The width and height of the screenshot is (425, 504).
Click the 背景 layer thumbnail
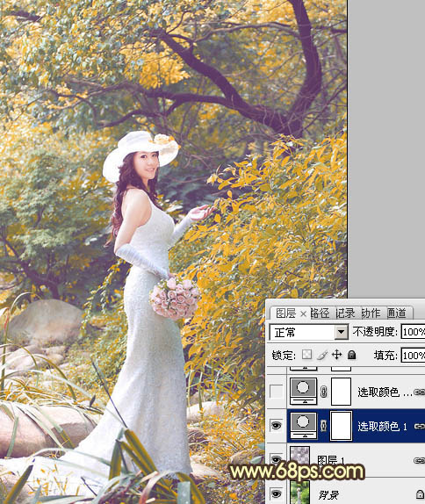(x=300, y=492)
